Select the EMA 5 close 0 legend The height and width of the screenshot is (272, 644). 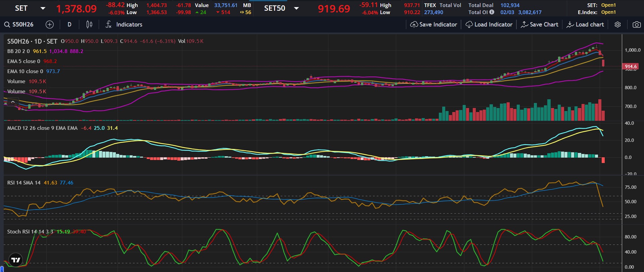pos(24,61)
